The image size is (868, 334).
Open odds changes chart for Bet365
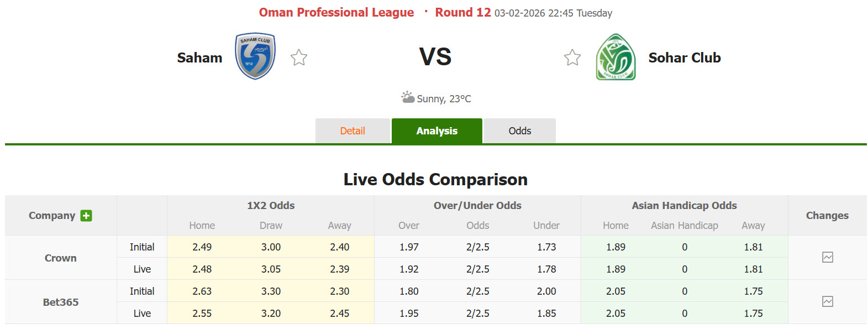[x=827, y=301]
